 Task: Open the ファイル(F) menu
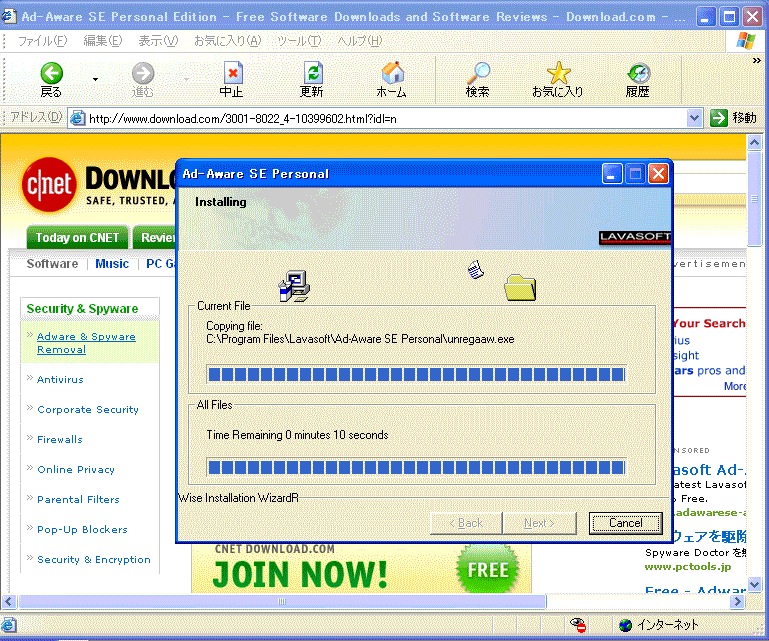pos(42,41)
